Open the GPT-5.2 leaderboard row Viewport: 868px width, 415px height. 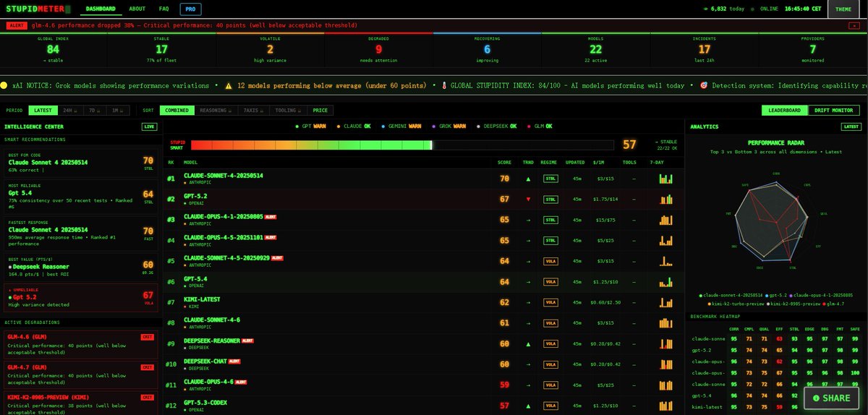(424, 199)
